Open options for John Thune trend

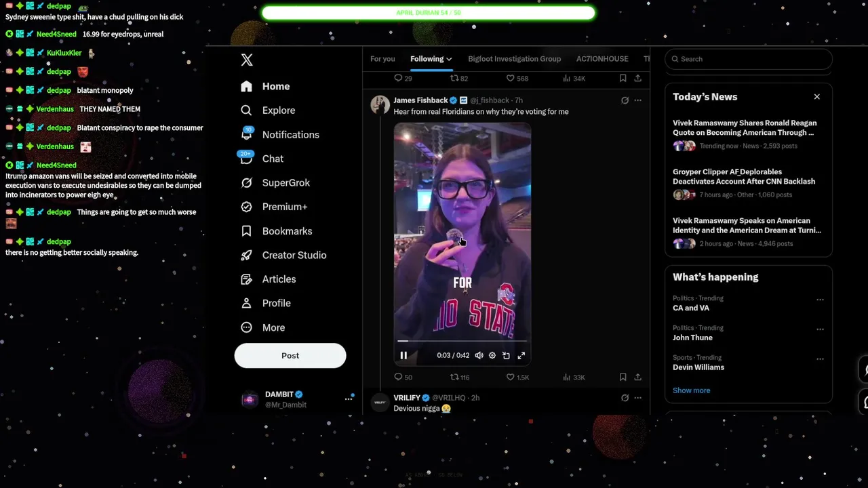[x=820, y=329]
